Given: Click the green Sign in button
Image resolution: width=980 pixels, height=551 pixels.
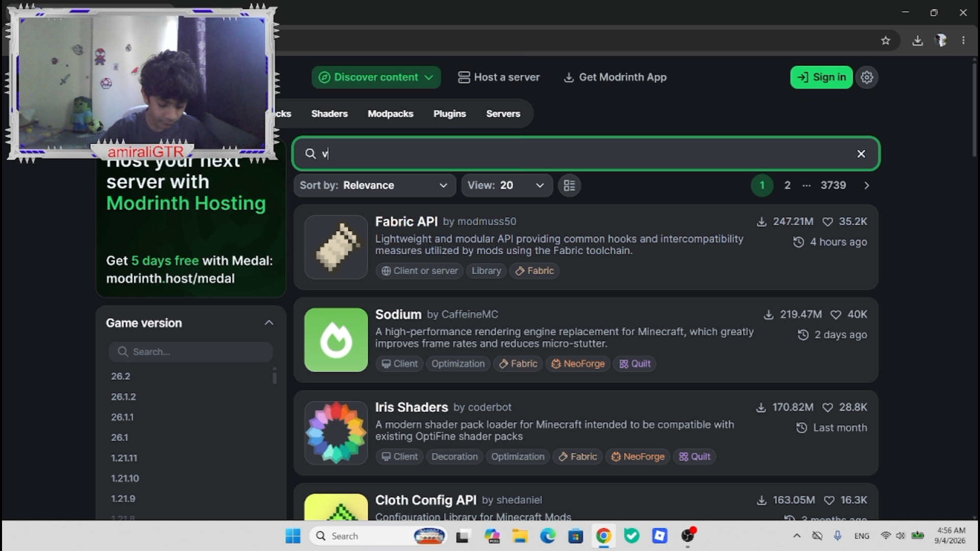Looking at the screenshot, I should 821,77.
